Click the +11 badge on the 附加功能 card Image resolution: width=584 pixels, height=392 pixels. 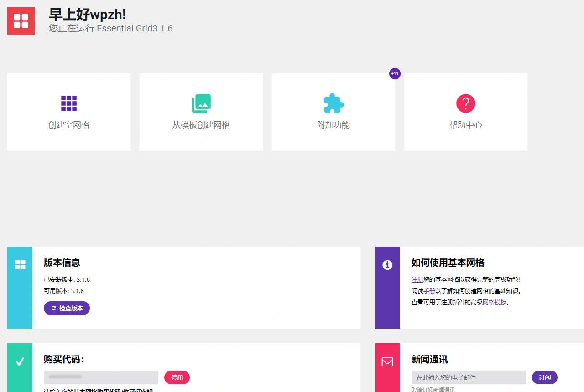click(395, 73)
